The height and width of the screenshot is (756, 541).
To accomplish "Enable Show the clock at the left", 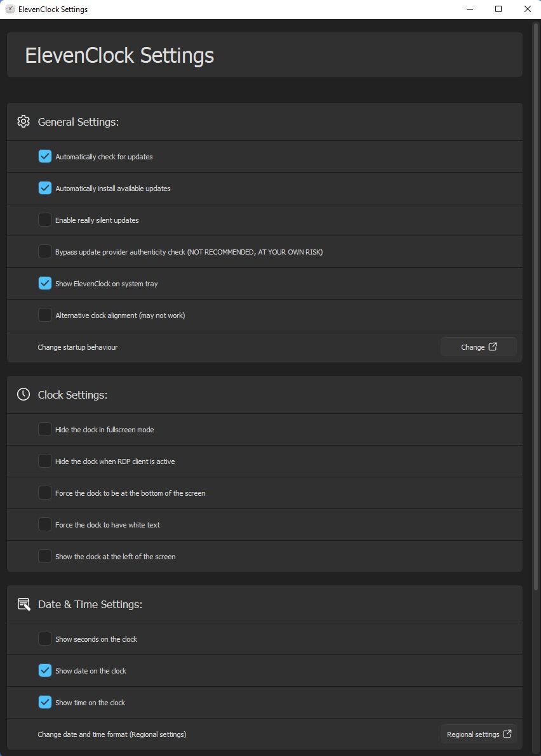I will [x=45, y=556].
